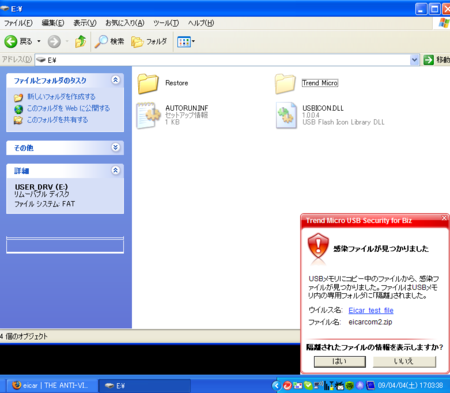Click Publish this folder to Web link

coord(68,108)
